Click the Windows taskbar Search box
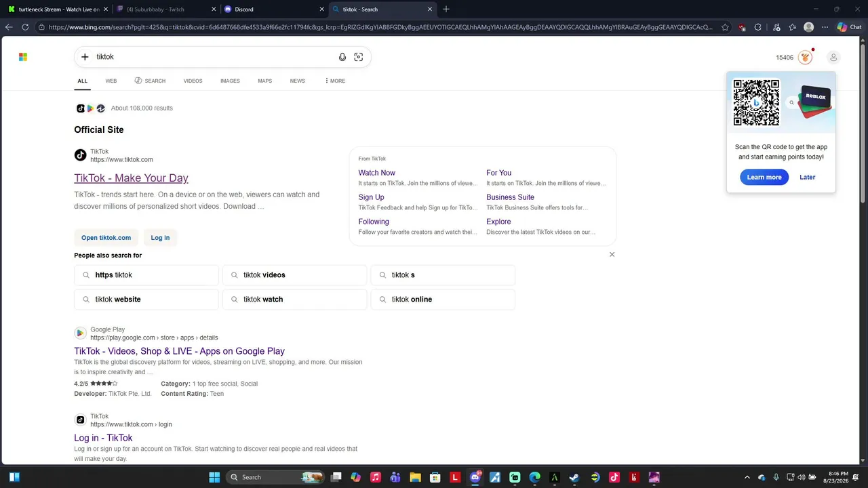The height and width of the screenshot is (488, 868). click(x=274, y=477)
